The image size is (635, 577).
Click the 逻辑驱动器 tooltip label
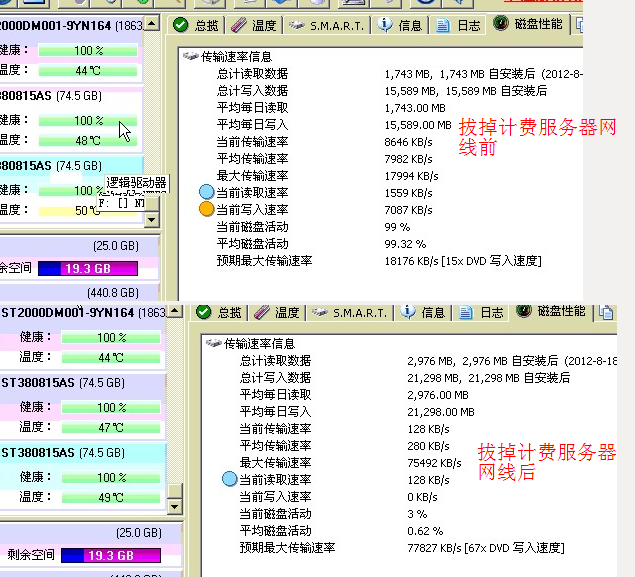[136, 183]
